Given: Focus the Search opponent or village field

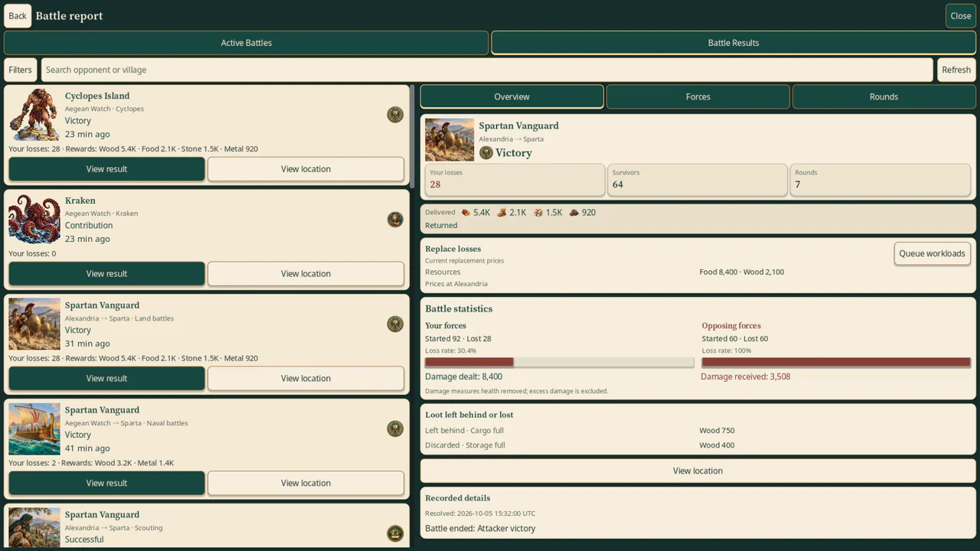Looking at the screenshot, I should coord(487,70).
